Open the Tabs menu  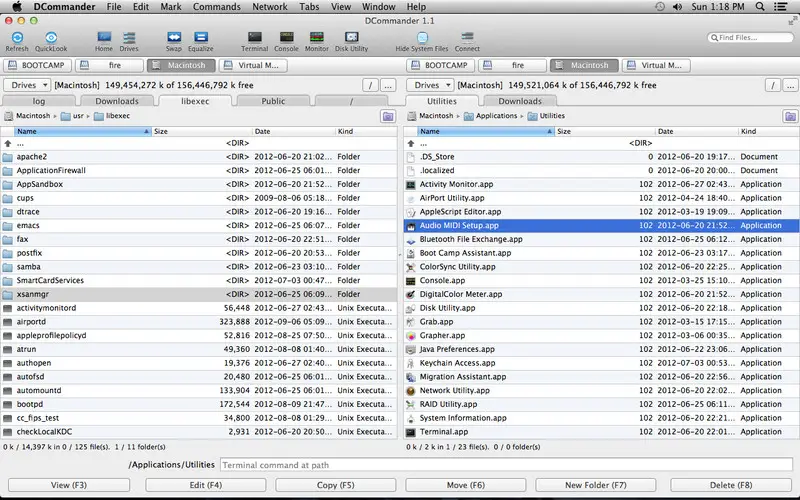309,7
